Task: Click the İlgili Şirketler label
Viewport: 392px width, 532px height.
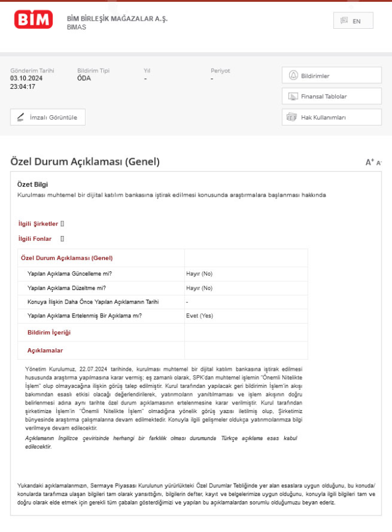Action: click(x=39, y=224)
